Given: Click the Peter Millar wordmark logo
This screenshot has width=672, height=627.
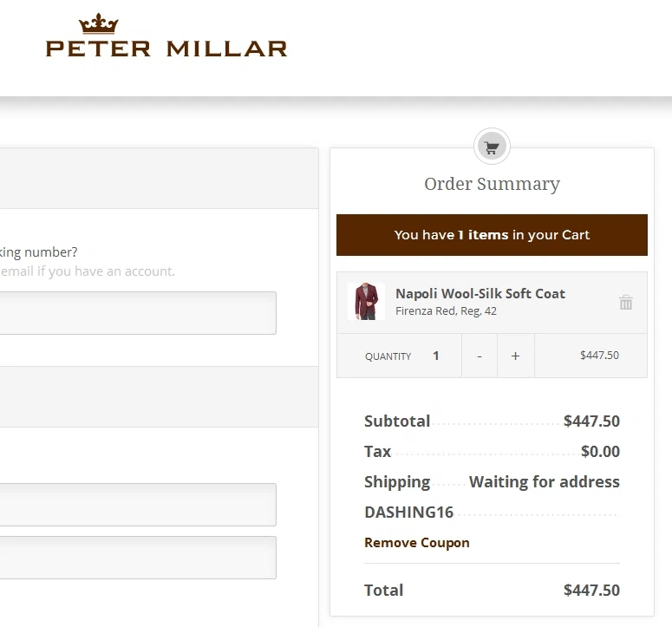Looking at the screenshot, I should (x=166, y=49).
